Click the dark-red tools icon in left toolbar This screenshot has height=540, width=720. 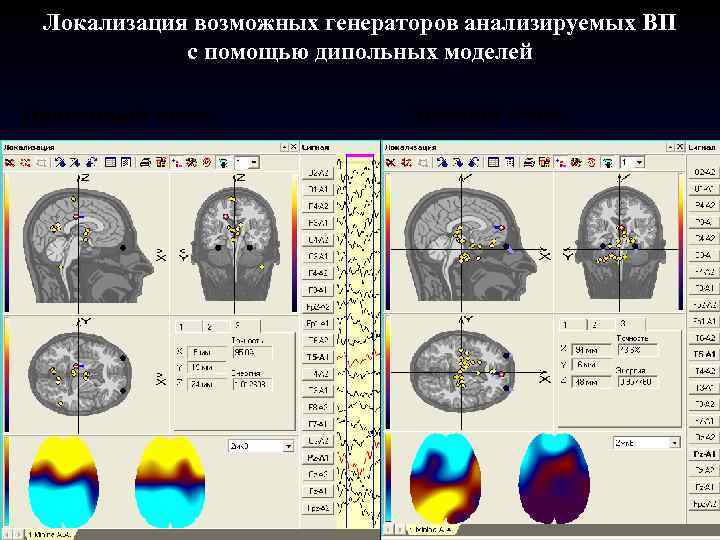click(x=191, y=163)
